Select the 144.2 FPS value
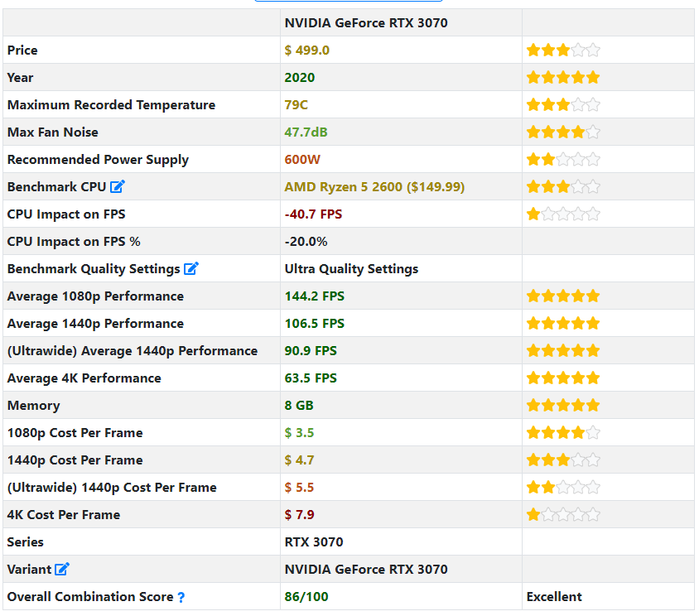 (x=314, y=296)
